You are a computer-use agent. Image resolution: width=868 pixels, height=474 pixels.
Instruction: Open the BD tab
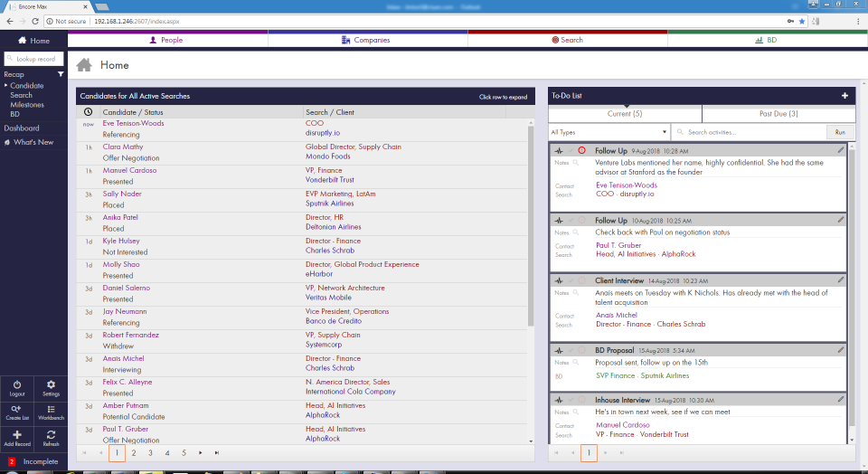click(x=768, y=40)
